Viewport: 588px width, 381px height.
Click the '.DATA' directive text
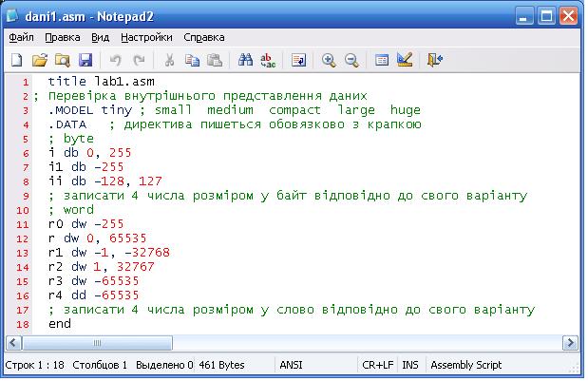click(67, 124)
